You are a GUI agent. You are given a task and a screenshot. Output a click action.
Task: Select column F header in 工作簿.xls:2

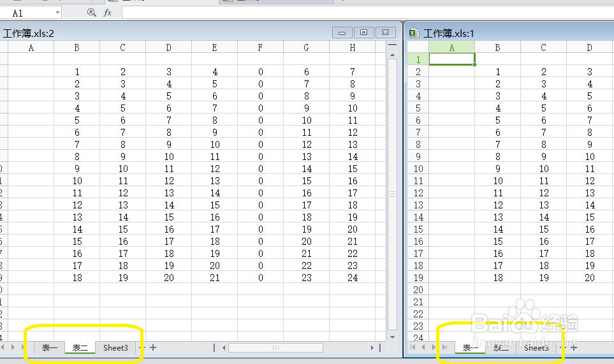click(260, 47)
